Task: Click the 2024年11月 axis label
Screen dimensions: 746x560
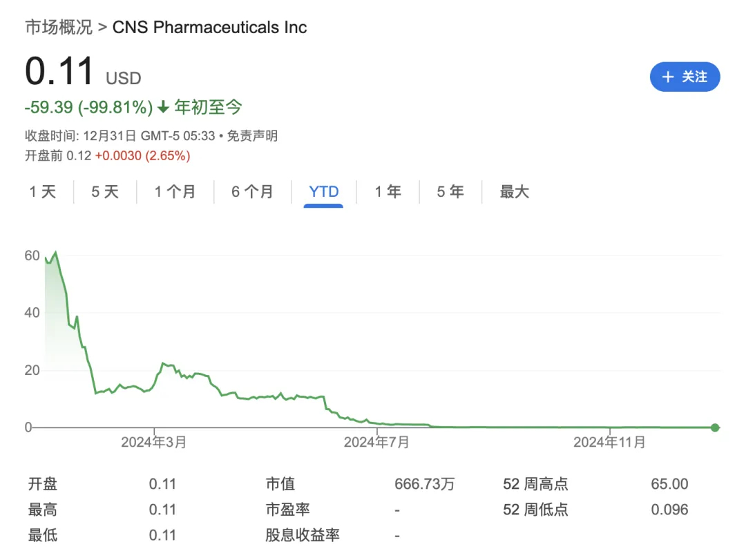Action: click(610, 442)
